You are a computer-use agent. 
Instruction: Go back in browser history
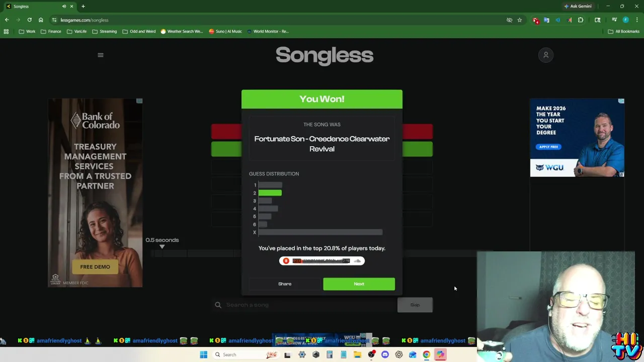click(7, 20)
